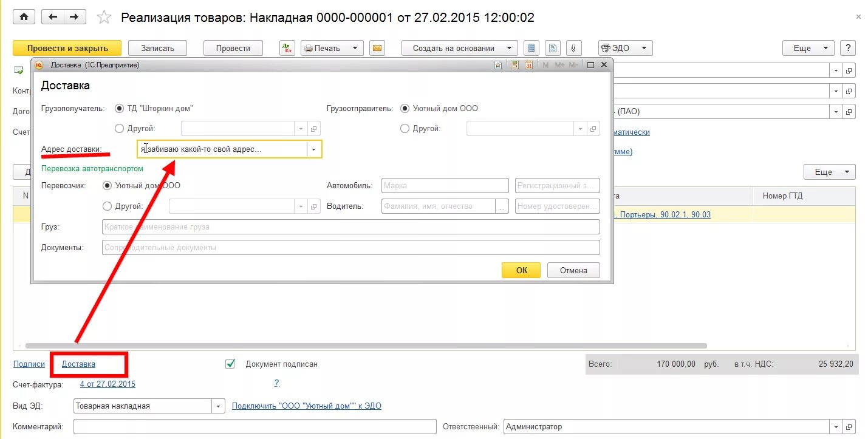This screenshot has height=439, width=868.
Task: Open the ПАО field record icon
Action: pos(849,112)
